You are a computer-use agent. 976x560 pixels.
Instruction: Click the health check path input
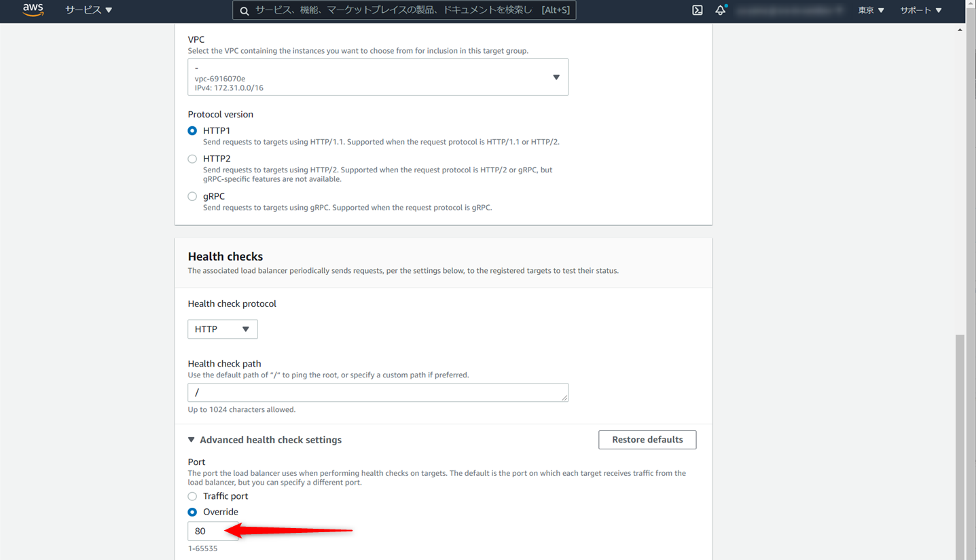pos(378,392)
